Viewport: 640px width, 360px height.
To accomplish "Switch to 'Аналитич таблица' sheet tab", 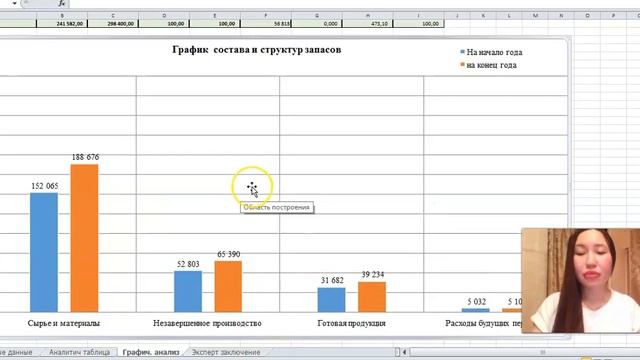I will click(80, 352).
